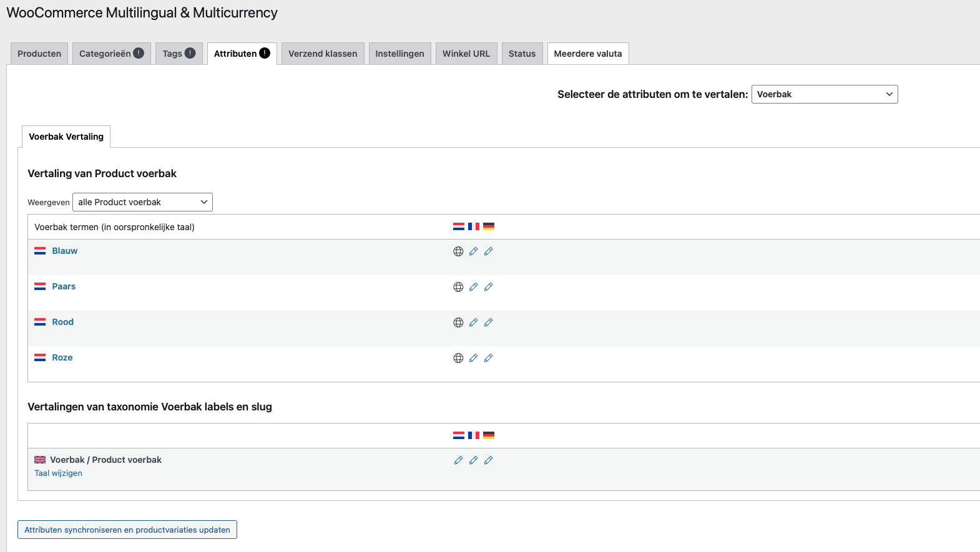
Task: Open the attribute selector dropdown showing Voerbak
Action: click(825, 94)
